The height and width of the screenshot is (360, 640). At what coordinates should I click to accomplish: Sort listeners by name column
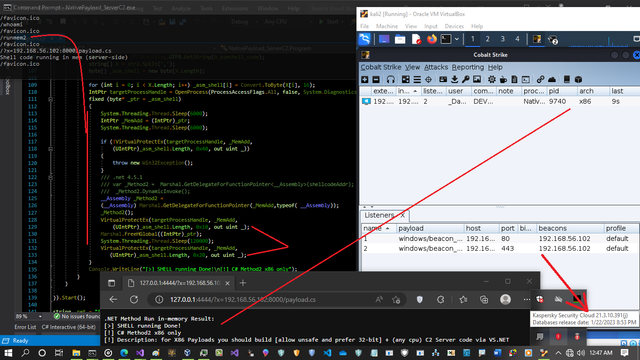click(x=379, y=228)
